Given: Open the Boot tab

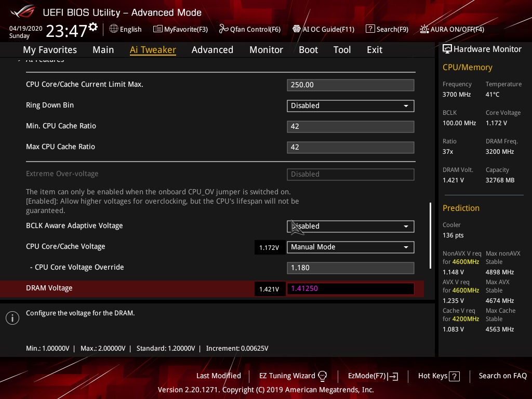Looking at the screenshot, I should 308,50.
